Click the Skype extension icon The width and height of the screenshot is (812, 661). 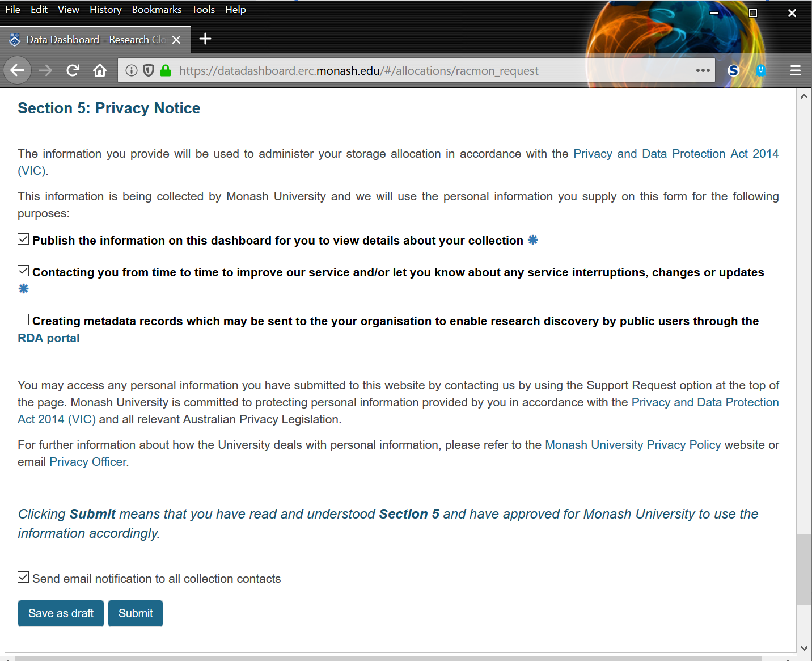(x=733, y=70)
